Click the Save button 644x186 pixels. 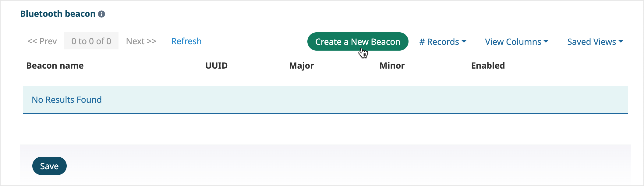click(49, 166)
